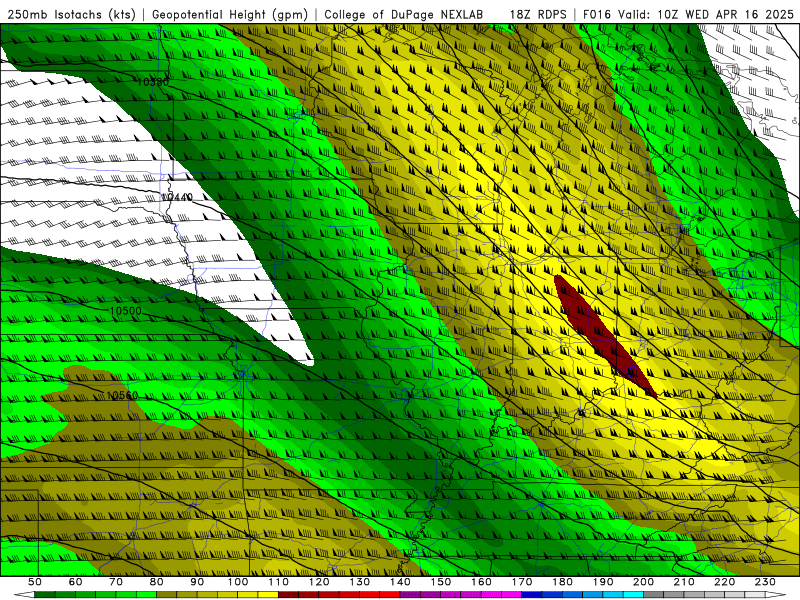Click the colorbar label 170
Screen dimensions: 800x600
(x=522, y=582)
